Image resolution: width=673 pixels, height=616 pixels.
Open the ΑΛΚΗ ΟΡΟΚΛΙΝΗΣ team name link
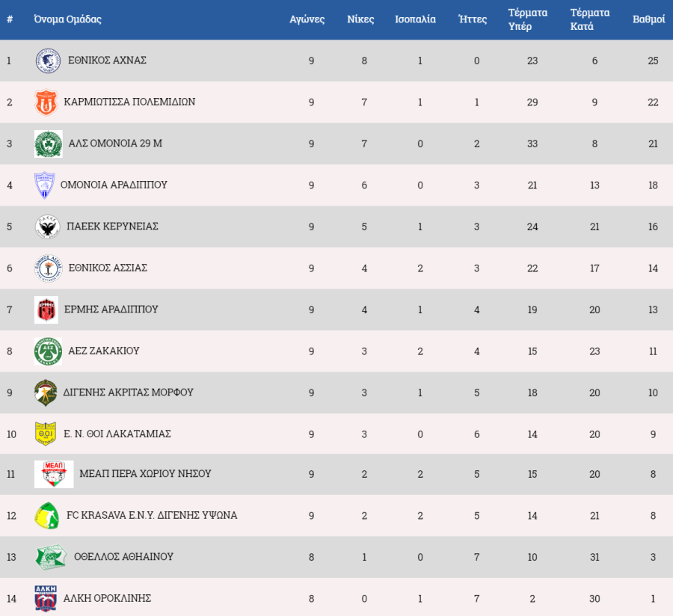click(x=107, y=598)
